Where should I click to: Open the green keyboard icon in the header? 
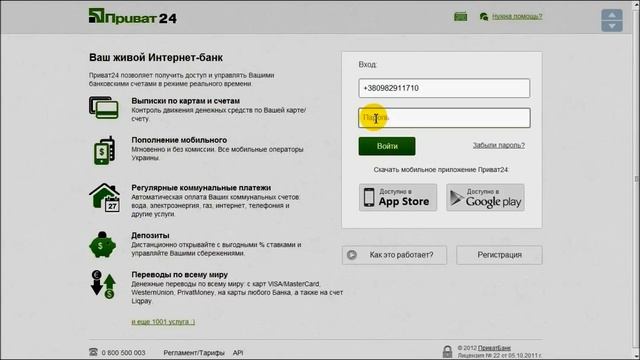460,17
